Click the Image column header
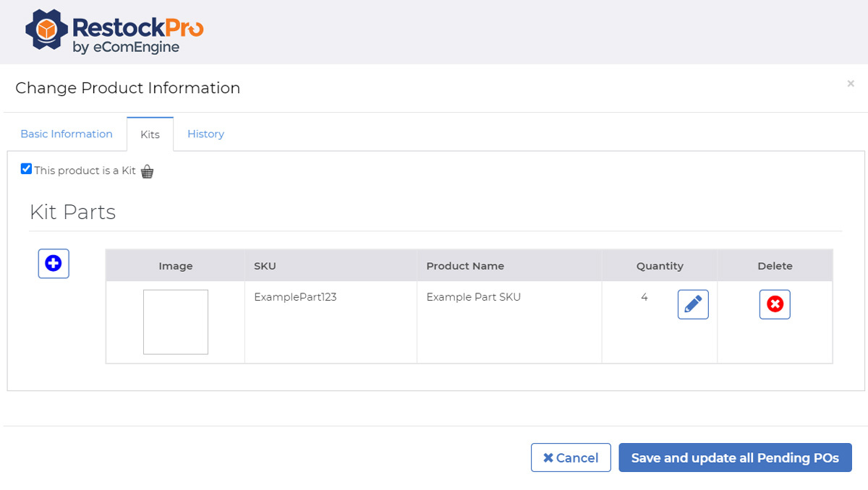 [176, 266]
